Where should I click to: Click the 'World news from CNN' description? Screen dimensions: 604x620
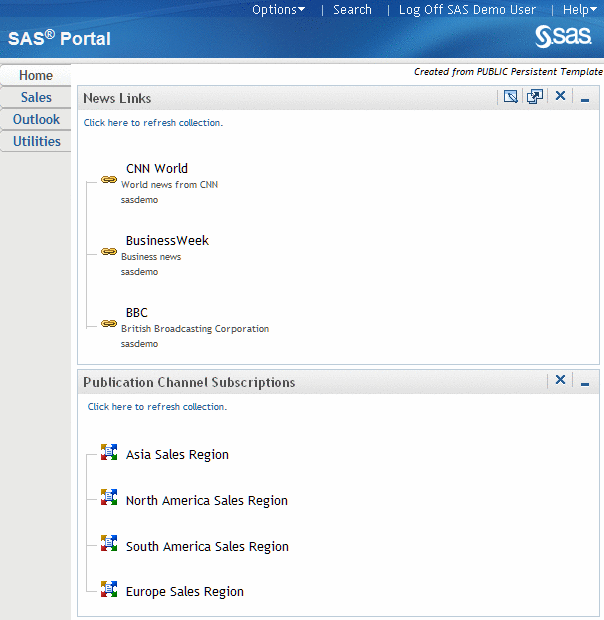pos(169,185)
